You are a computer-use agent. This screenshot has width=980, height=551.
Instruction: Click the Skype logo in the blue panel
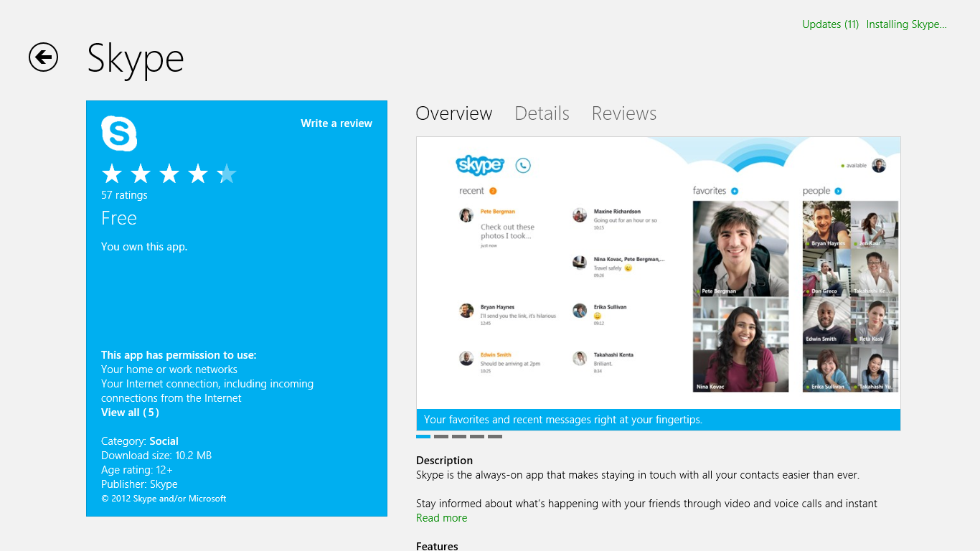[x=119, y=133]
